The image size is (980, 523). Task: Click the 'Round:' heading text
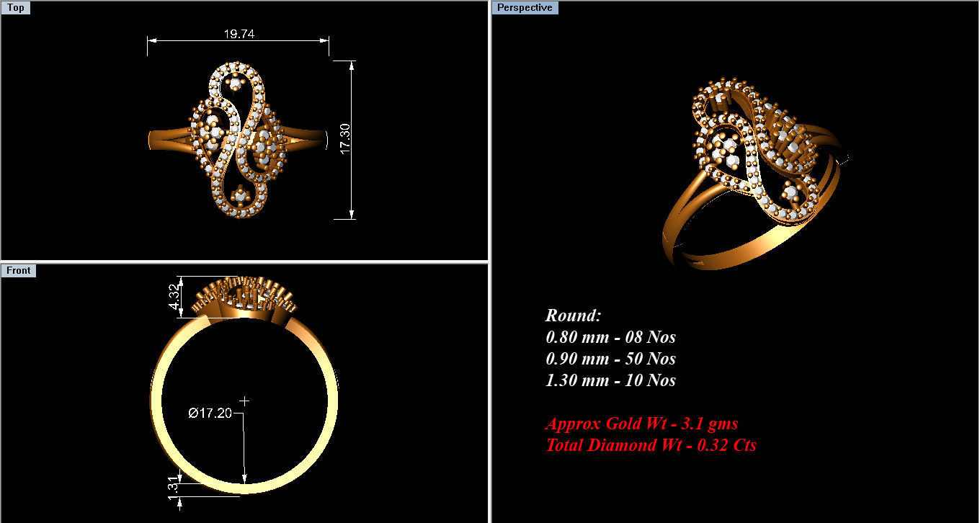click(x=573, y=316)
